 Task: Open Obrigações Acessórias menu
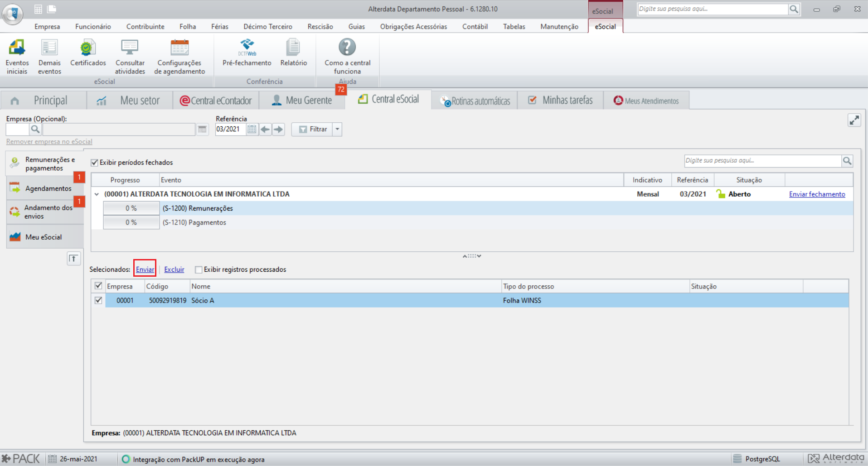click(x=413, y=26)
